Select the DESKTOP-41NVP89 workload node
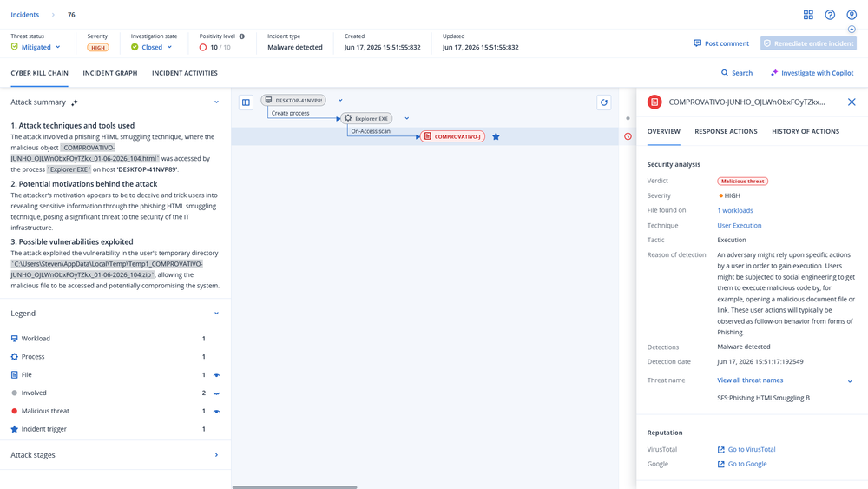 click(x=293, y=100)
